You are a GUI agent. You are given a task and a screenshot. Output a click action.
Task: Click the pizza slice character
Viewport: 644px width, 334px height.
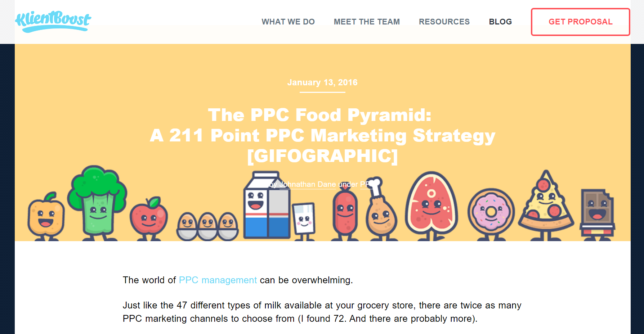(x=546, y=204)
